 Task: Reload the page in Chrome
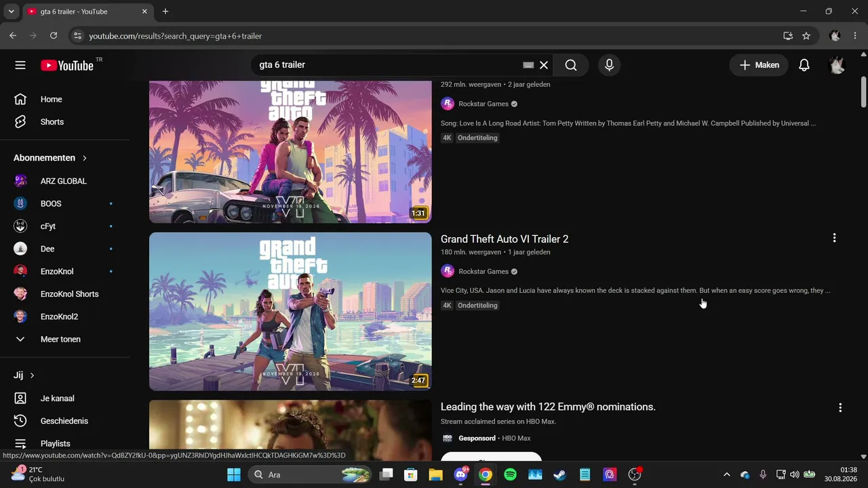pyautogui.click(x=54, y=36)
